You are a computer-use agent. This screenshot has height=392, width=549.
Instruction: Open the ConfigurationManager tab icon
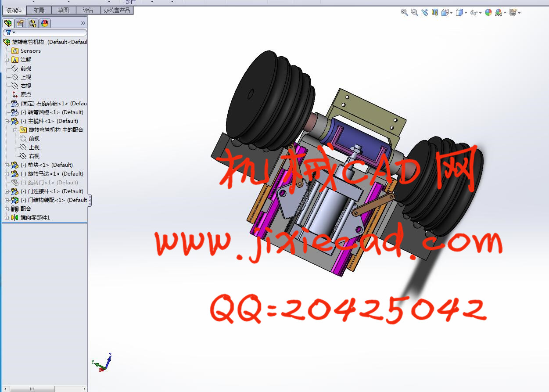(x=32, y=23)
